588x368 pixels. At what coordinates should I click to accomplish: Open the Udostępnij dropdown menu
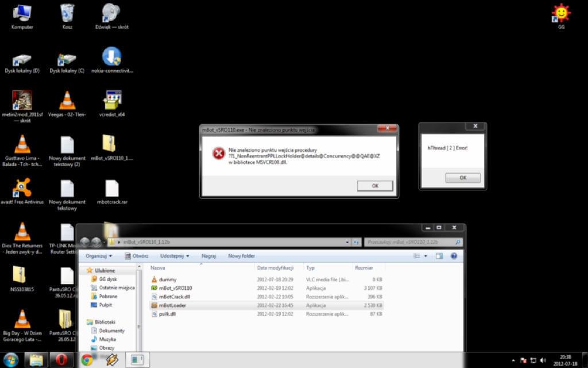pyautogui.click(x=176, y=256)
